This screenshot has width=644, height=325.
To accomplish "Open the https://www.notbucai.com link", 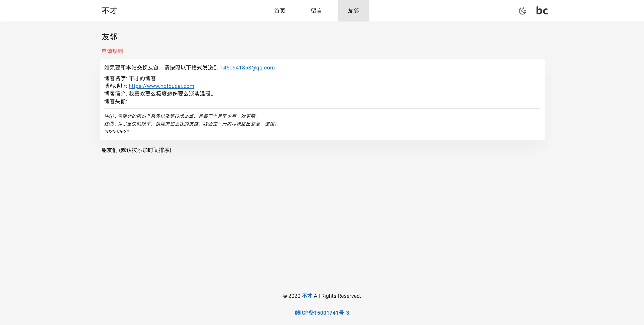I will click(x=161, y=86).
